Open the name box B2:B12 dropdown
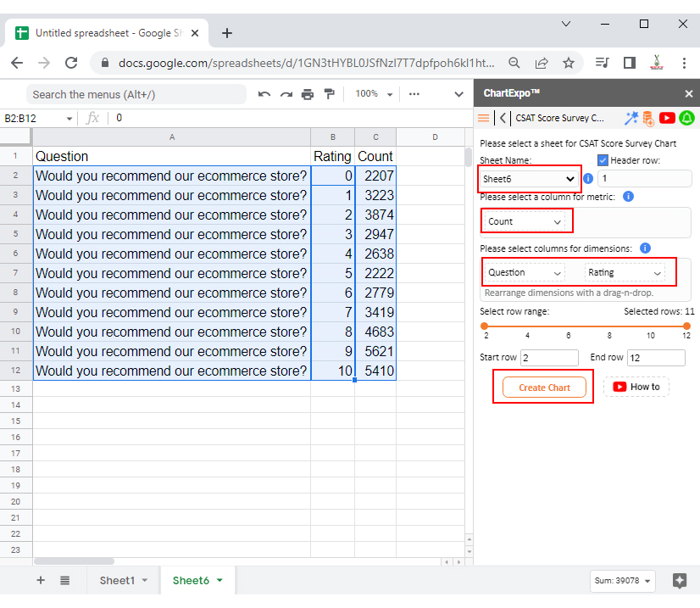Image resolution: width=700 pixels, height=608 pixels. pos(69,119)
